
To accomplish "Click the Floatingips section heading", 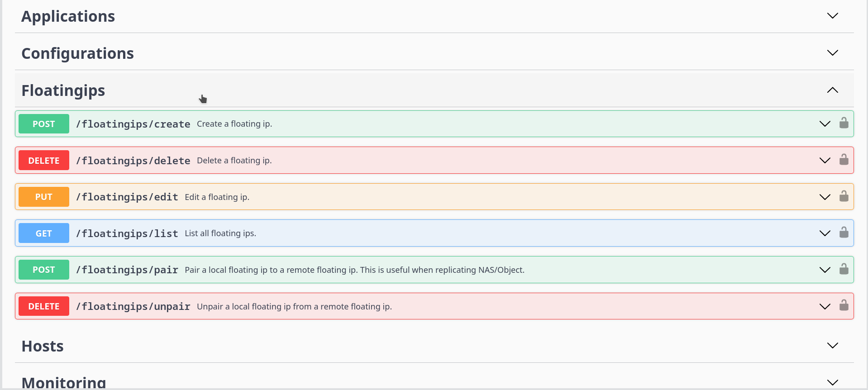I will 63,90.
